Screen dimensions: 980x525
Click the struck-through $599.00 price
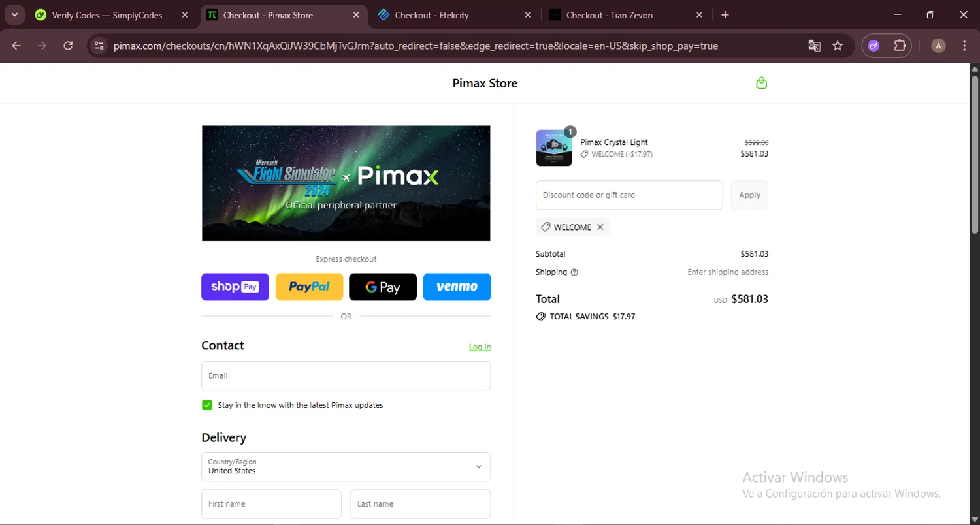[757, 142]
